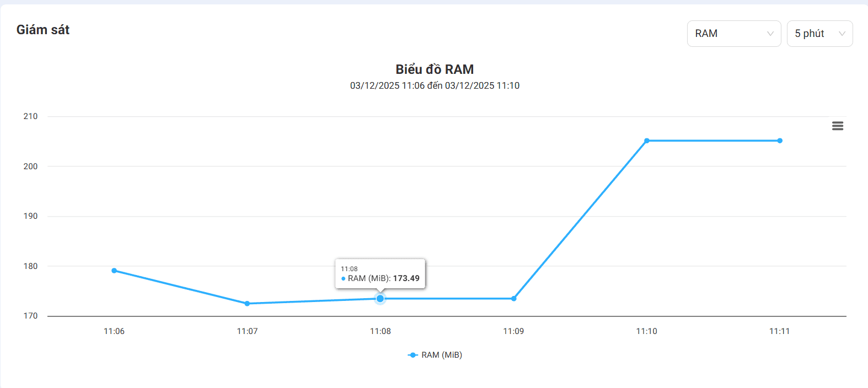This screenshot has width=868, height=388.
Task: Click the blue legend marker icon
Action: [x=412, y=355]
